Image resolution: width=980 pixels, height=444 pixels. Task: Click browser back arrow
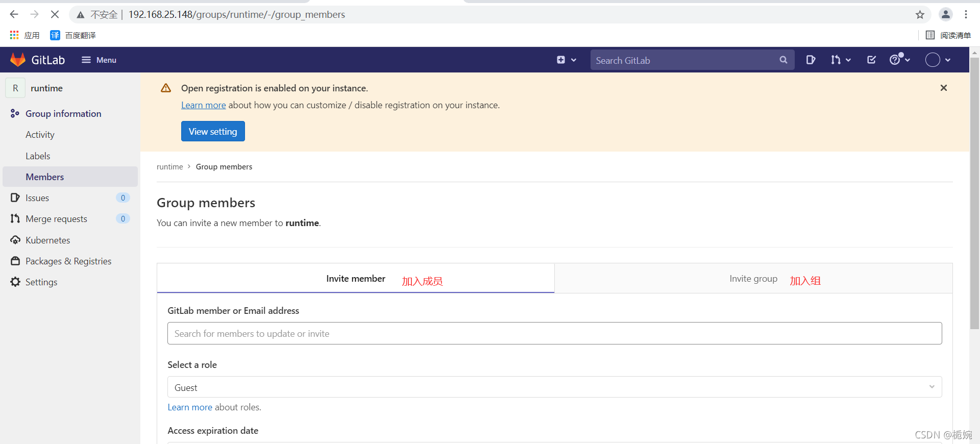tap(14, 14)
